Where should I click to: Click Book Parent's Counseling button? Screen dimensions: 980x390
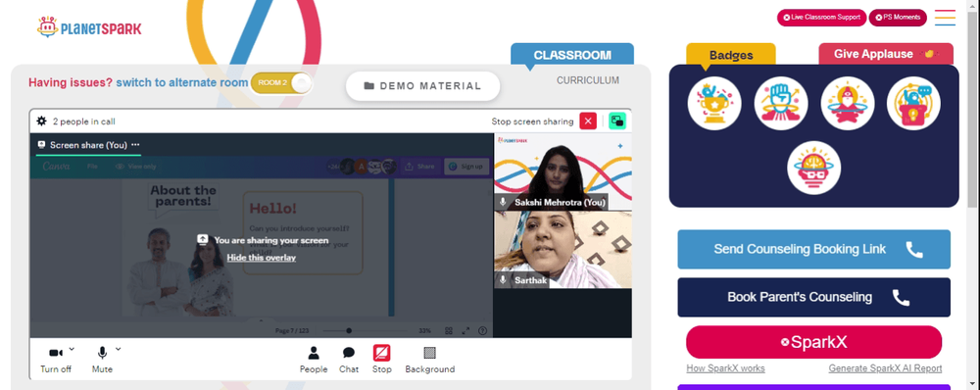(x=813, y=298)
